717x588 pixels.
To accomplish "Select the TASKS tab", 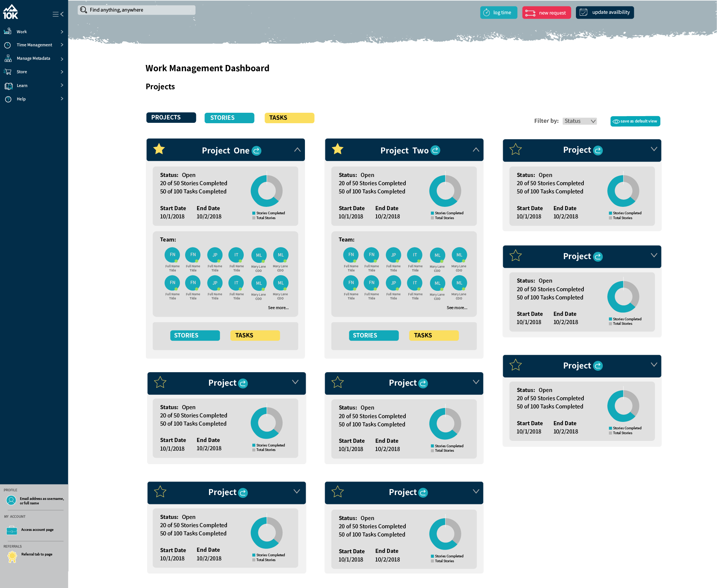I will 289,118.
